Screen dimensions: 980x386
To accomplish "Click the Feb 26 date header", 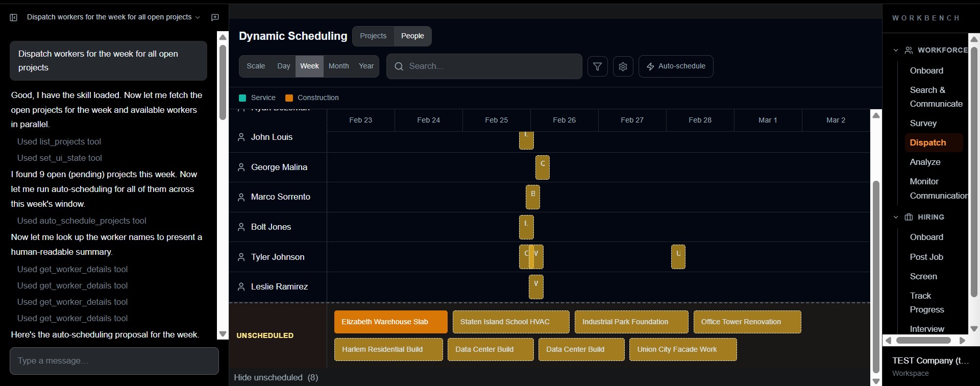I will [x=564, y=120].
